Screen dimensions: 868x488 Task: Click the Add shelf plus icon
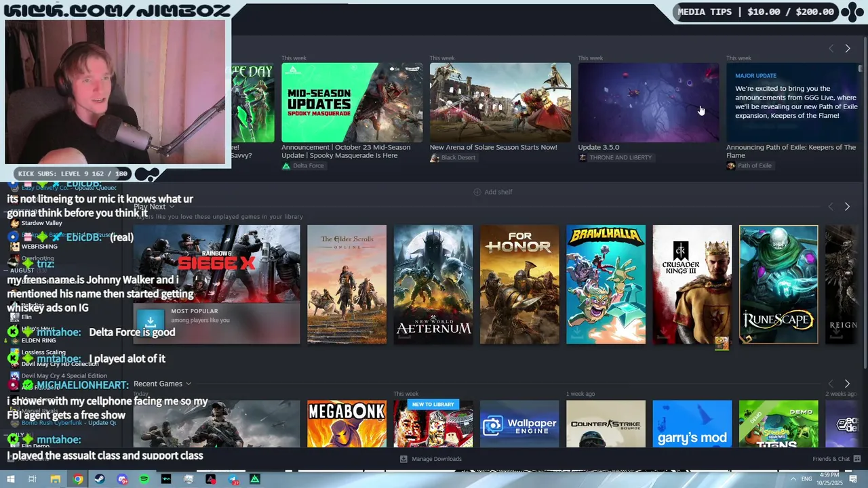tap(477, 192)
